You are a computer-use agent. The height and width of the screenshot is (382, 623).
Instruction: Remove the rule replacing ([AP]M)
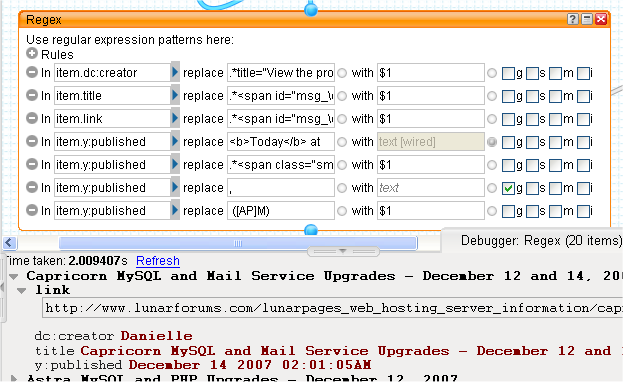coord(32,210)
